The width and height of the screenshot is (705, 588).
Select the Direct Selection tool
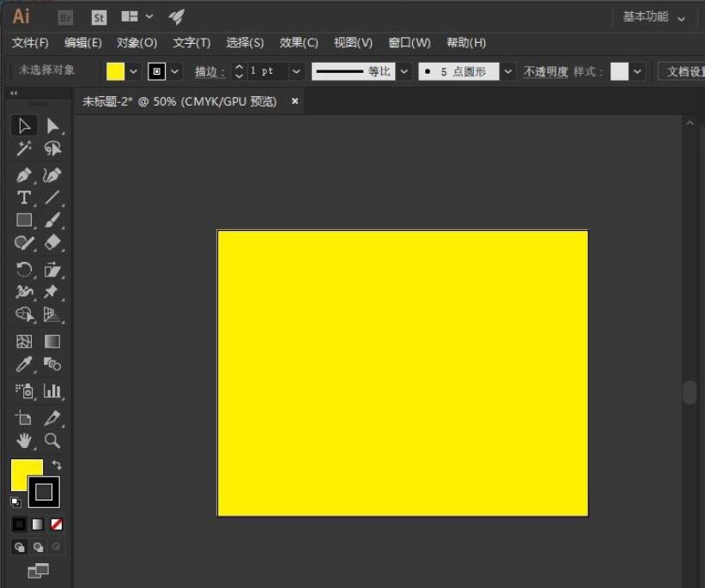click(x=52, y=126)
